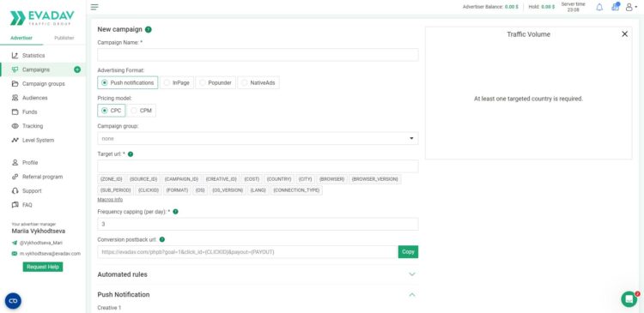The image size is (644, 313).
Task: Click the blue CO widget icon
Action: click(13, 301)
